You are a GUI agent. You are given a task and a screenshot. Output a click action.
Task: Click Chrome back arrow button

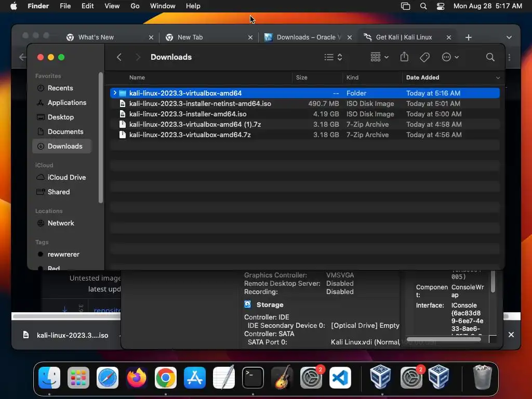click(22, 57)
